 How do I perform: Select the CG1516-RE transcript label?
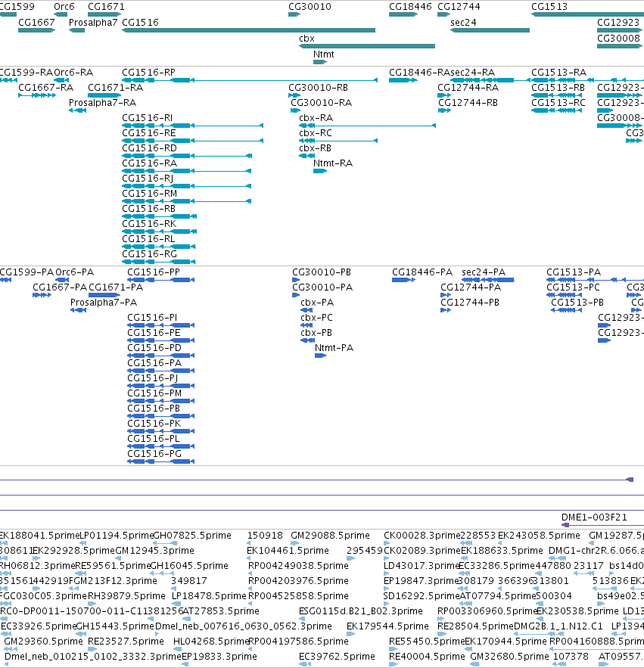(x=149, y=133)
